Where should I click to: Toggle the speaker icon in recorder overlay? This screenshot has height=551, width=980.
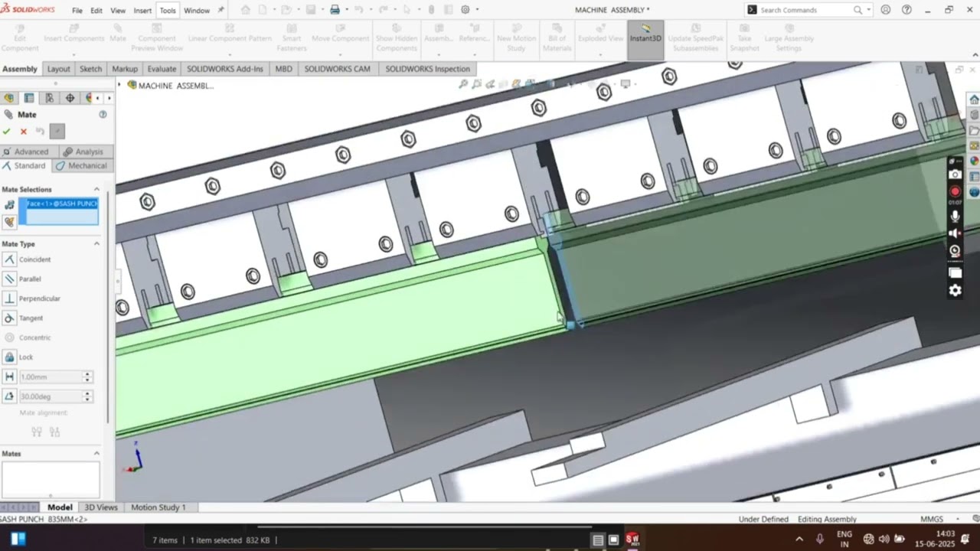pos(955,233)
